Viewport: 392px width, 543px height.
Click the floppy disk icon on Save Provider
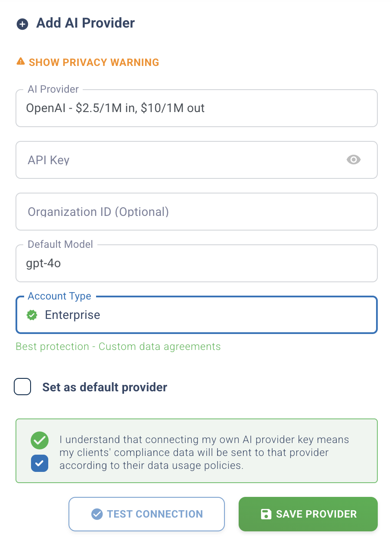266,514
